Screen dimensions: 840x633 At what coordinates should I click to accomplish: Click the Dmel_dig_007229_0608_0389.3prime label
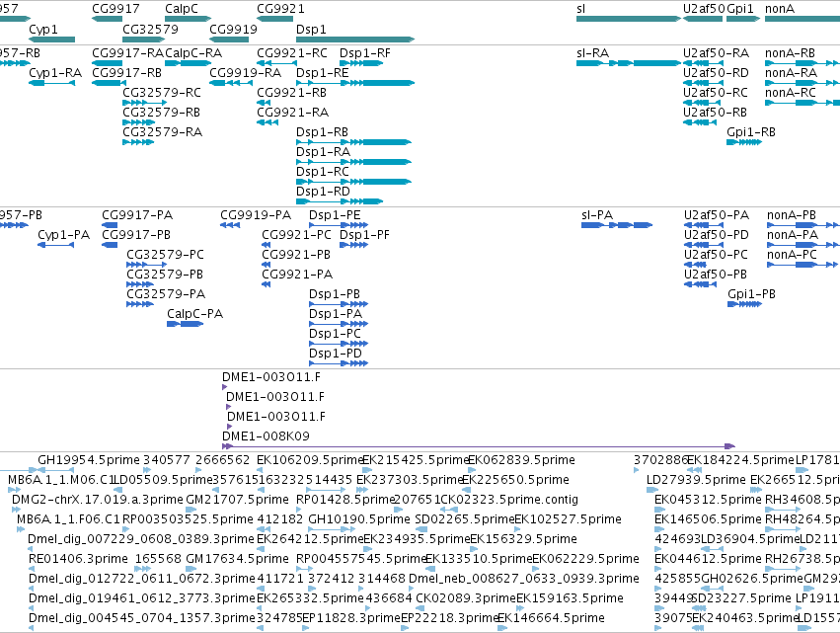tap(141, 539)
